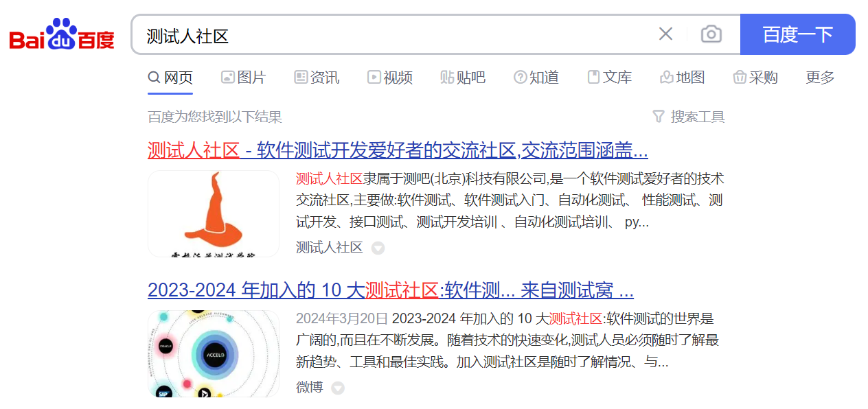Switch to the 知道 tab
Viewport: 868px width, 409px height.
pyautogui.click(x=536, y=78)
